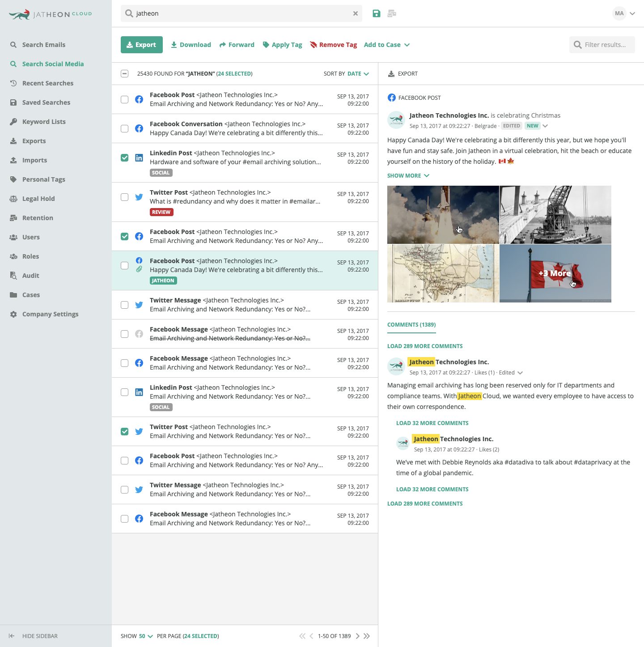Click the Company Settings gear icon
The width and height of the screenshot is (644, 647).
tap(13, 314)
